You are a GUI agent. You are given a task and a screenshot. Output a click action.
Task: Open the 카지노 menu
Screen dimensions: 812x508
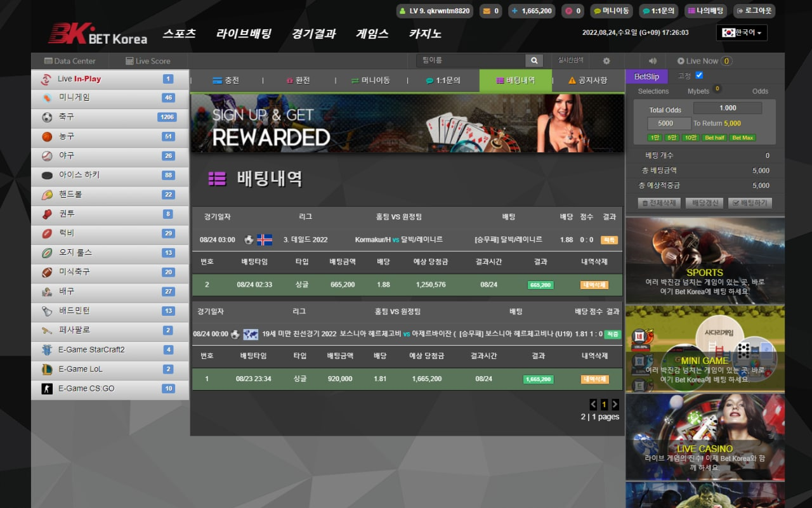tap(425, 34)
